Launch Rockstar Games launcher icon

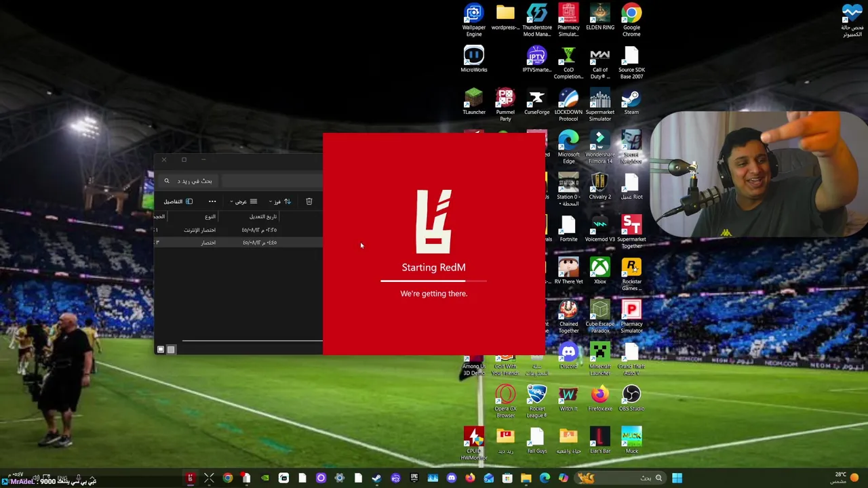pos(631,274)
